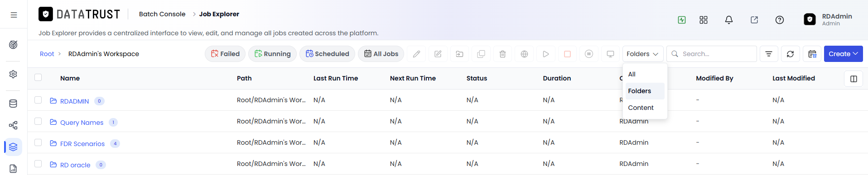This screenshot has width=868, height=175.
Task: Click the play run job icon
Action: coord(546,54)
